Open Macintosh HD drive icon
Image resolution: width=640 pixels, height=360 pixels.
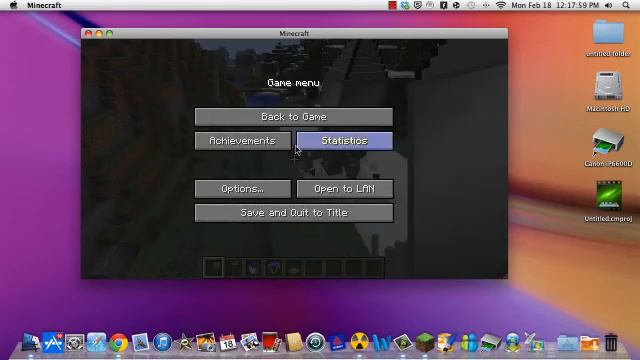(608, 91)
